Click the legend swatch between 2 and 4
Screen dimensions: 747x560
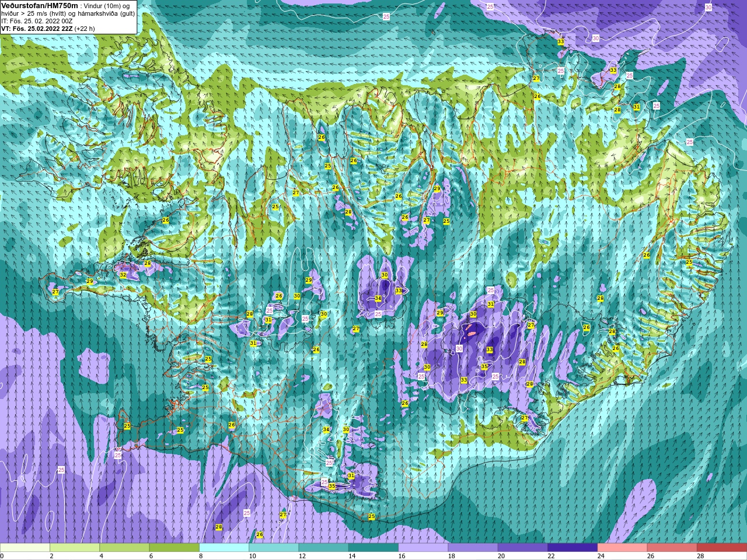coord(75,548)
